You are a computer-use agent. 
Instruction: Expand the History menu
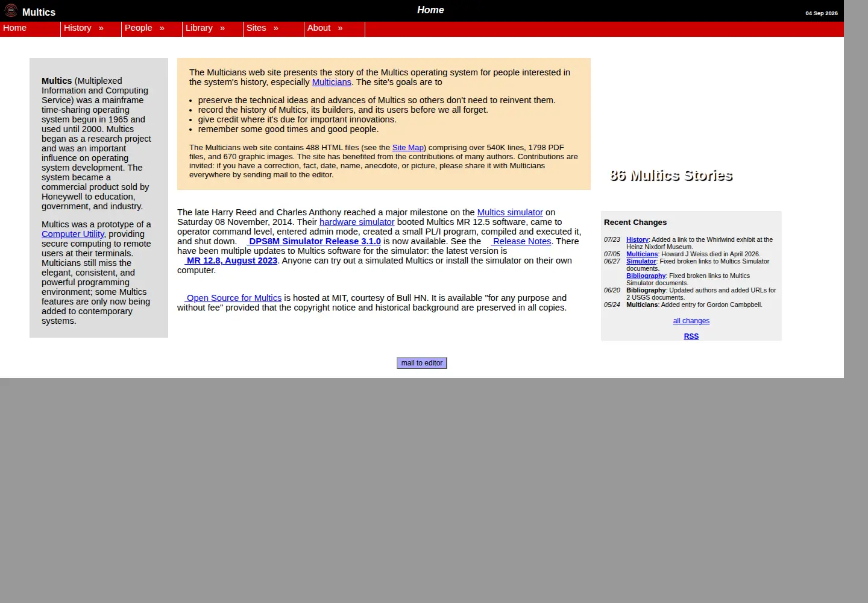tap(91, 28)
